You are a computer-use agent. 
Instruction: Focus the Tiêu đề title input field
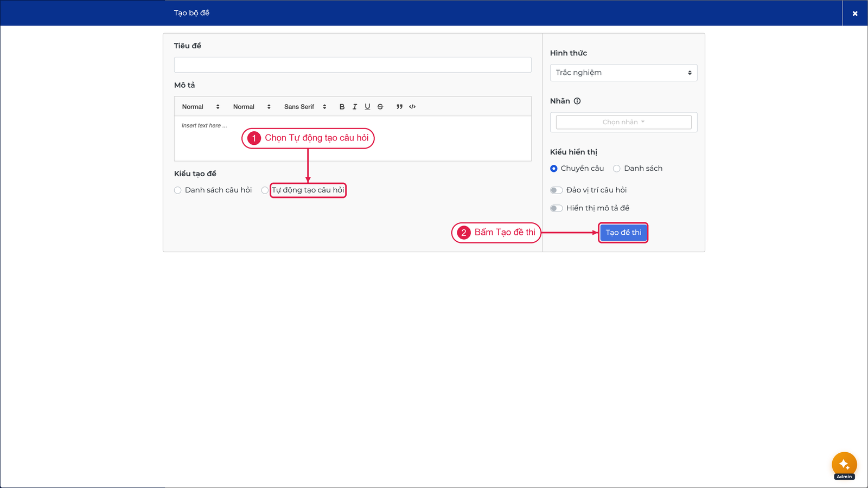pyautogui.click(x=353, y=65)
